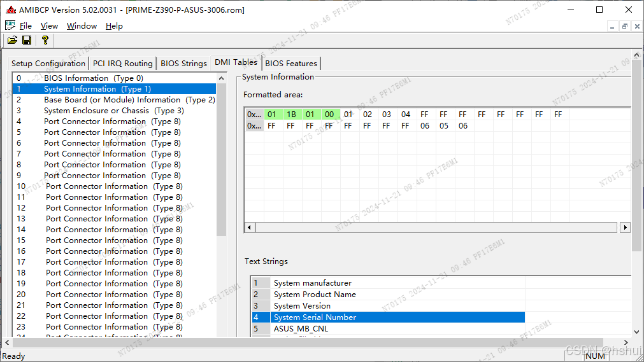Select System Enclosure or Chassis (Type 3)
This screenshot has width=644, height=362.
(114, 111)
